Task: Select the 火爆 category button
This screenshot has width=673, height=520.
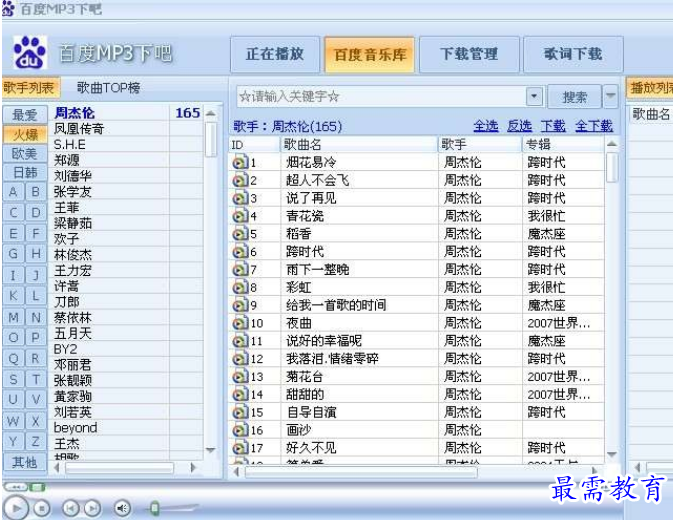Action: click(25, 134)
